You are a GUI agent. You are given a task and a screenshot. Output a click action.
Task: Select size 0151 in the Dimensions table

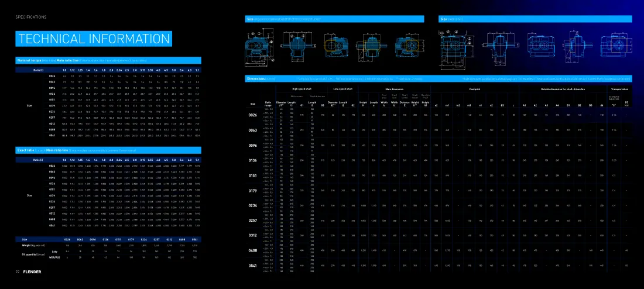[253, 176]
